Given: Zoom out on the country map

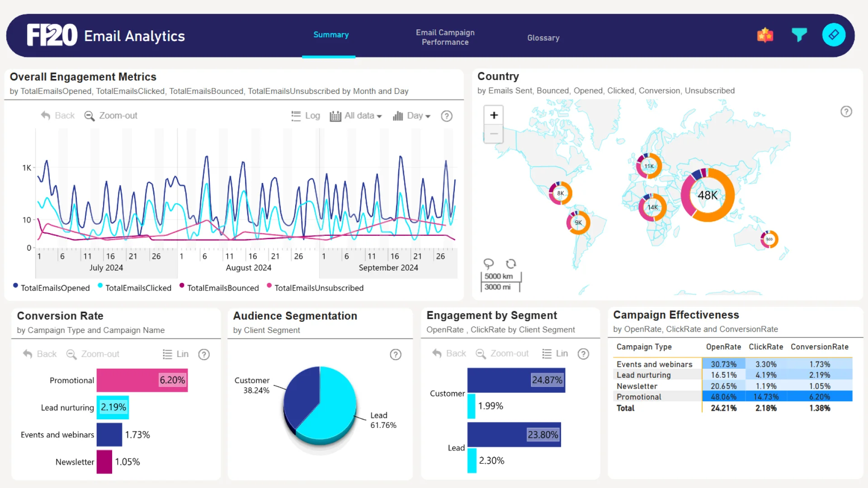Looking at the screenshot, I should (494, 134).
